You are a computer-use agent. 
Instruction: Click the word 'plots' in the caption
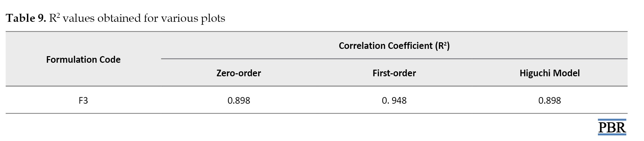pyautogui.click(x=213, y=19)
